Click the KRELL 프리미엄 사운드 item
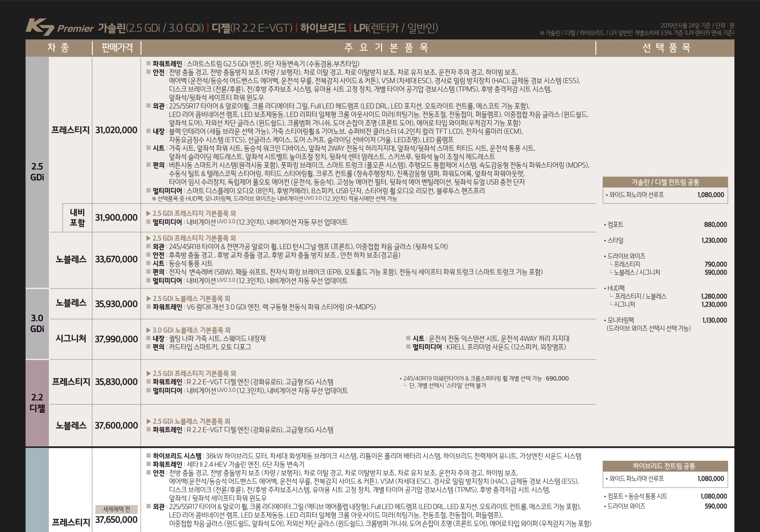The image size is (760, 532). point(486,347)
